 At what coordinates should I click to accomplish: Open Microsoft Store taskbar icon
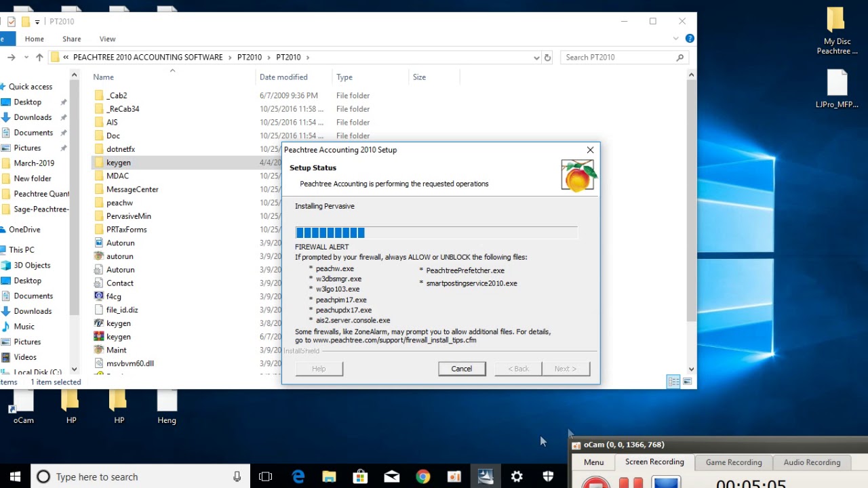360,476
